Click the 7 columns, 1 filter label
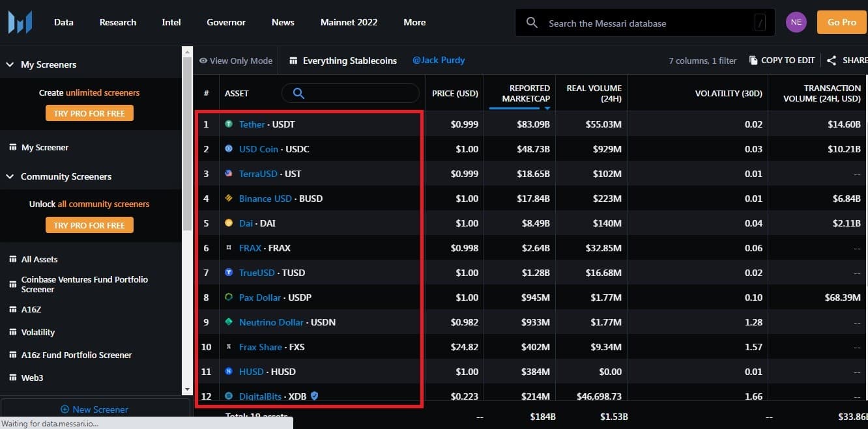Image resolution: width=868 pixels, height=429 pixels. (x=702, y=61)
